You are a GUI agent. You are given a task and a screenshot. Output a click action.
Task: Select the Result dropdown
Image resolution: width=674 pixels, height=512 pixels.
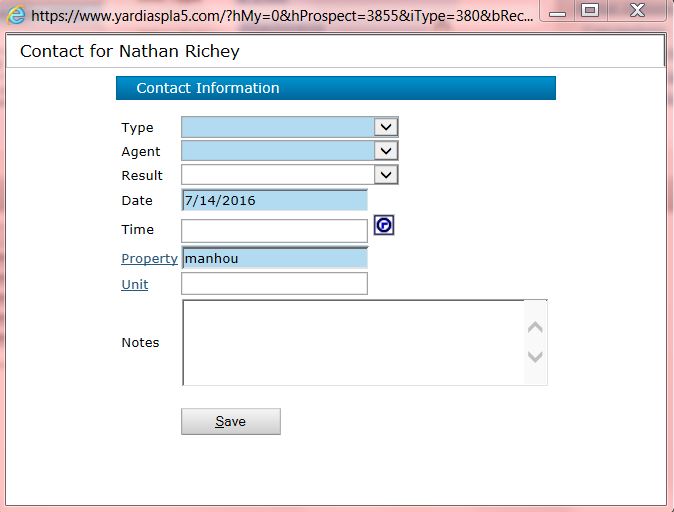point(289,175)
